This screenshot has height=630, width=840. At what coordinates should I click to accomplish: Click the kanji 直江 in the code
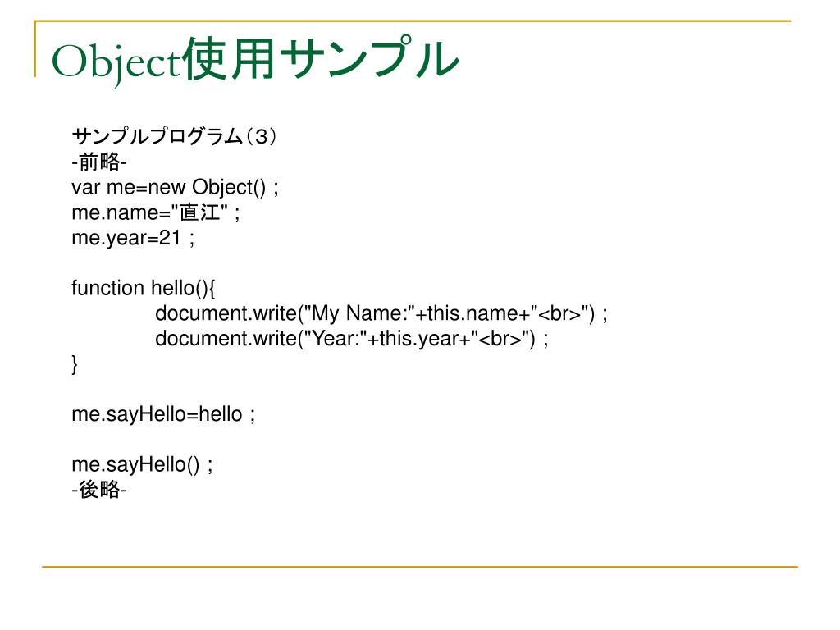coord(199,212)
